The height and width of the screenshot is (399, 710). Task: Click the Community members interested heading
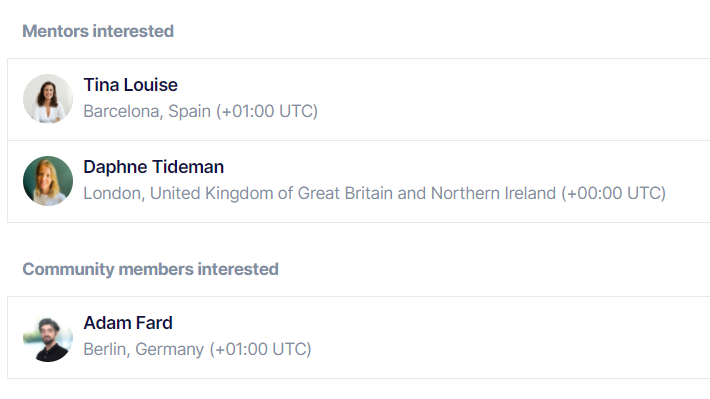[x=150, y=269]
